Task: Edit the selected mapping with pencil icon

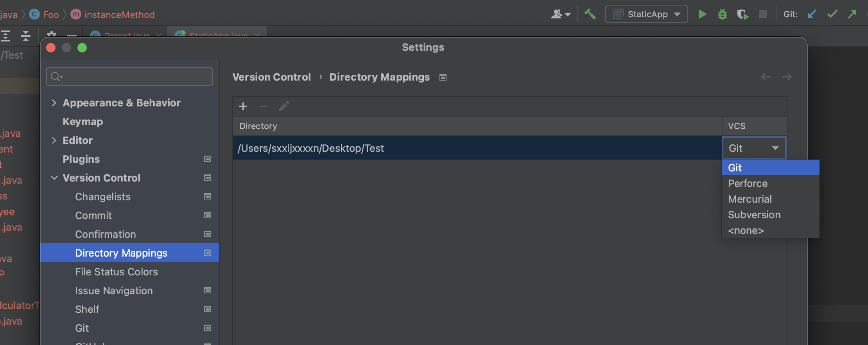Action: [284, 106]
